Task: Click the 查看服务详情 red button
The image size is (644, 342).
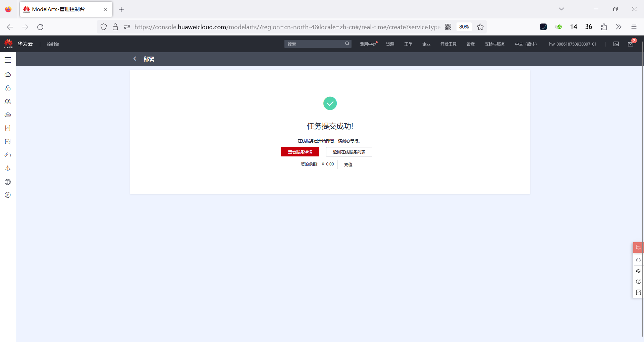Action: pos(300,152)
